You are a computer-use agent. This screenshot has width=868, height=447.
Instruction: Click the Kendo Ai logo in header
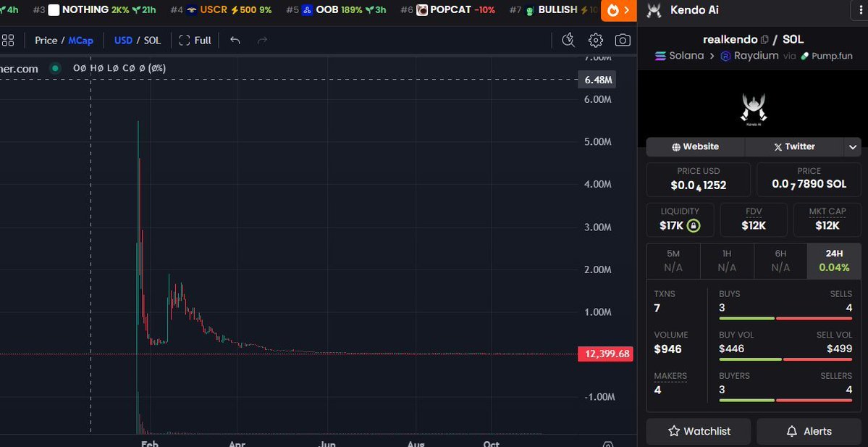click(654, 10)
